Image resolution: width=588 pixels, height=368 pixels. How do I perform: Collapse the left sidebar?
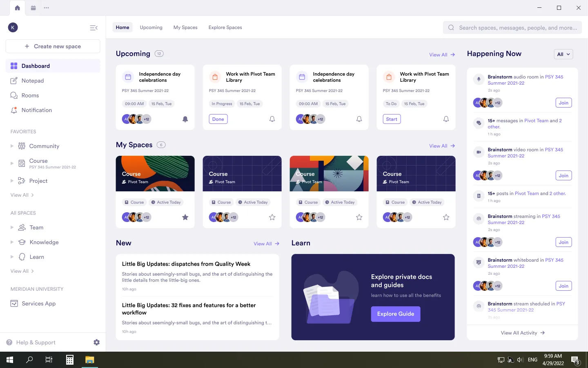(x=94, y=28)
